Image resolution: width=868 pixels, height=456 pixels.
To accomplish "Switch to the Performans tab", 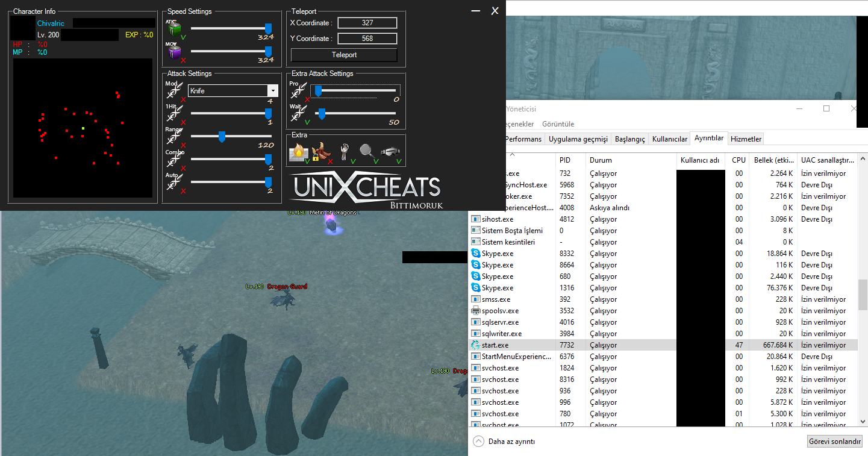I will 523,139.
